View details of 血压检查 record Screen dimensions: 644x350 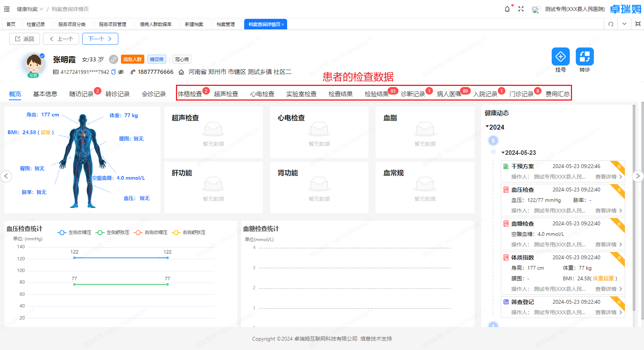[x=609, y=211]
